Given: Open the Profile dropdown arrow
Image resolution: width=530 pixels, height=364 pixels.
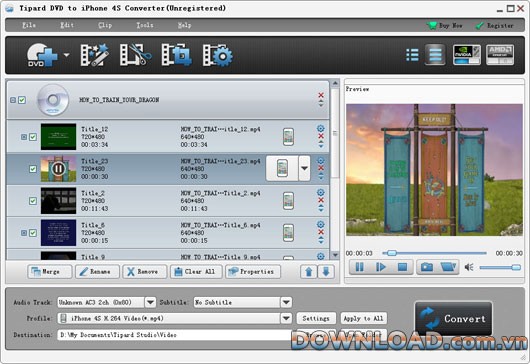Looking at the screenshot, I should [286, 318].
